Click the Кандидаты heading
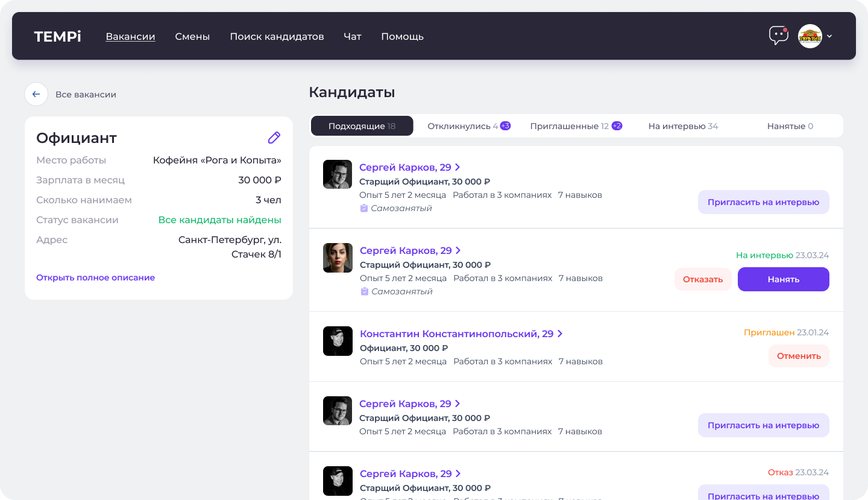Viewport: 868px width, 500px height. point(352,92)
